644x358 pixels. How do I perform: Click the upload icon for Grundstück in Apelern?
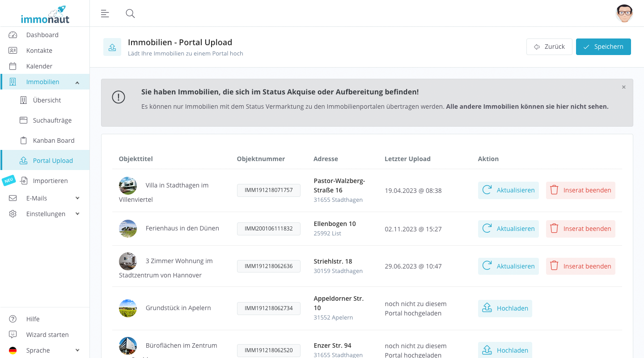point(487,308)
